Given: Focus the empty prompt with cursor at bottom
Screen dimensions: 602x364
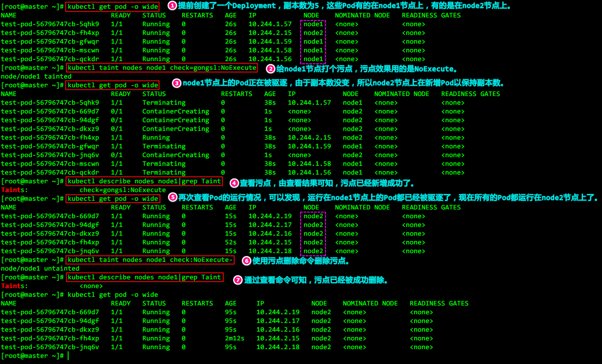Looking at the screenshot, I should coord(35,356).
